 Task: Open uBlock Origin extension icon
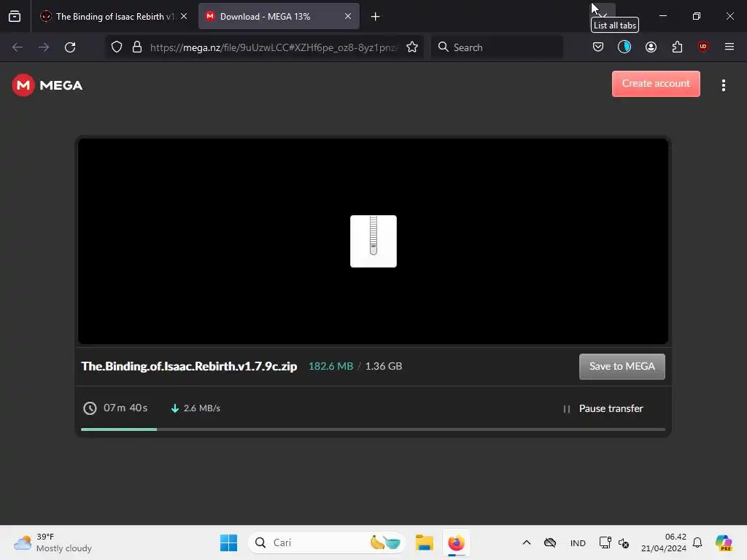[x=703, y=47]
